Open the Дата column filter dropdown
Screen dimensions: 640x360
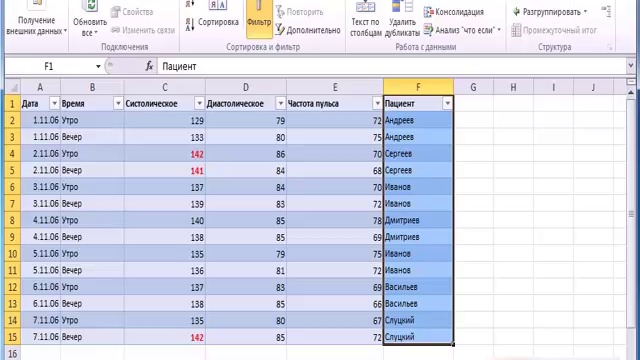click(x=54, y=104)
